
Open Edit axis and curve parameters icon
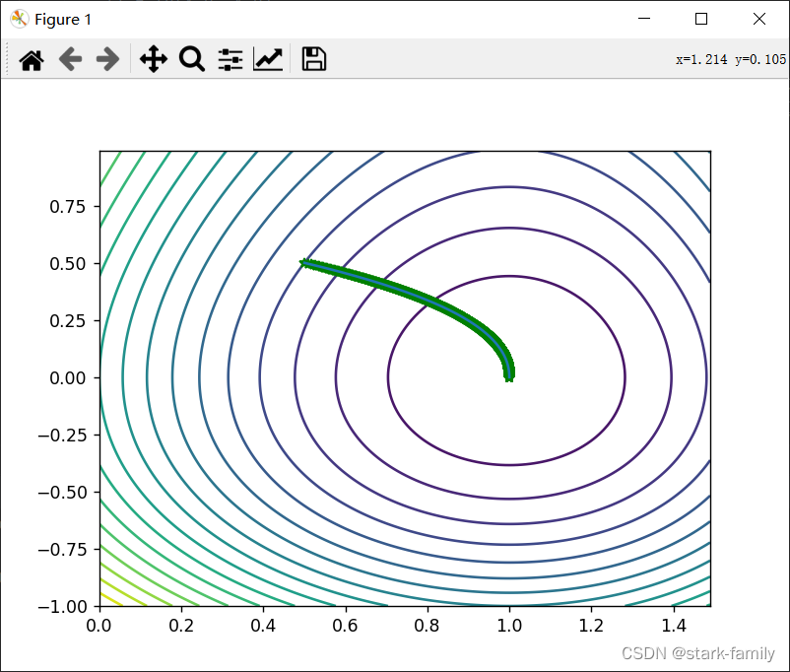[268, 59]
